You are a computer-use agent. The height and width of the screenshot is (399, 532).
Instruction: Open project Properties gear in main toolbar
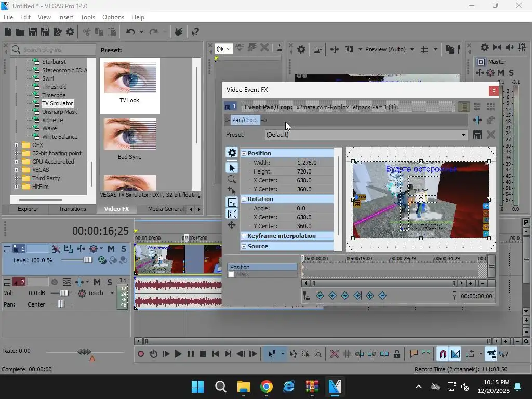[x=70, y=32]
